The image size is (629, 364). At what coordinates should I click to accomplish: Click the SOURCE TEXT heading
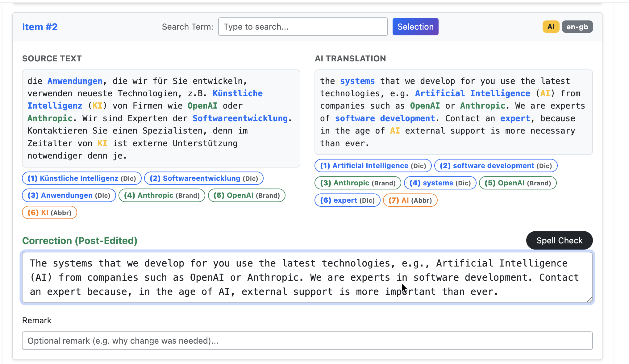52,59
